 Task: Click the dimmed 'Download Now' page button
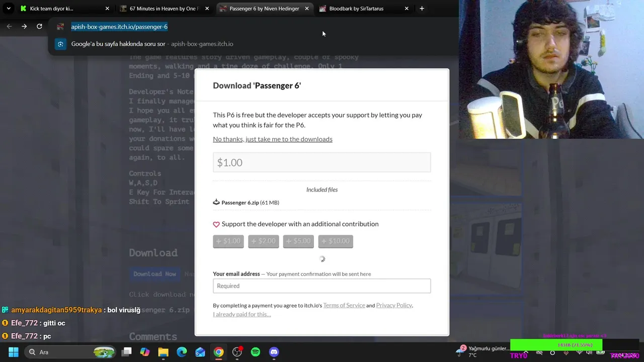click(154, 274)
